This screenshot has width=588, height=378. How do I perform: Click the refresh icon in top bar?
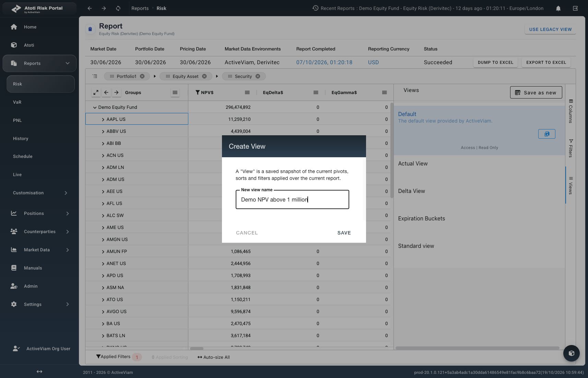118,8
